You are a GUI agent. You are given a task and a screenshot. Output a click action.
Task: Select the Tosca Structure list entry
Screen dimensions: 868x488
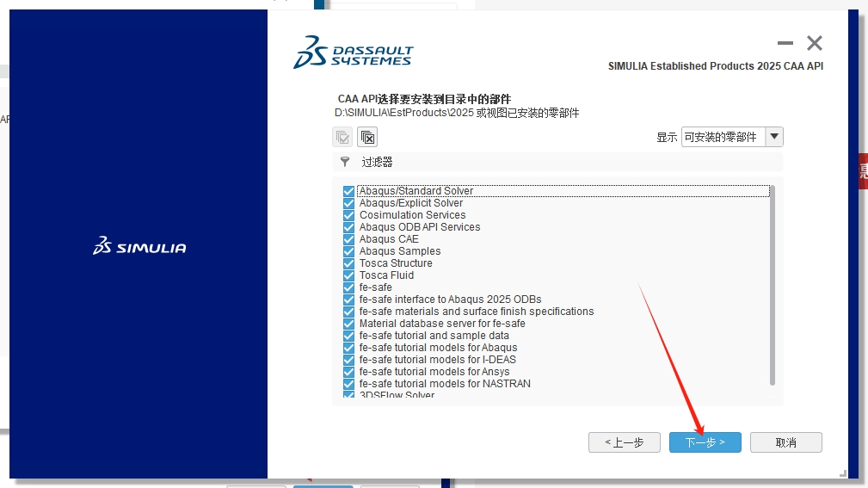396,263
